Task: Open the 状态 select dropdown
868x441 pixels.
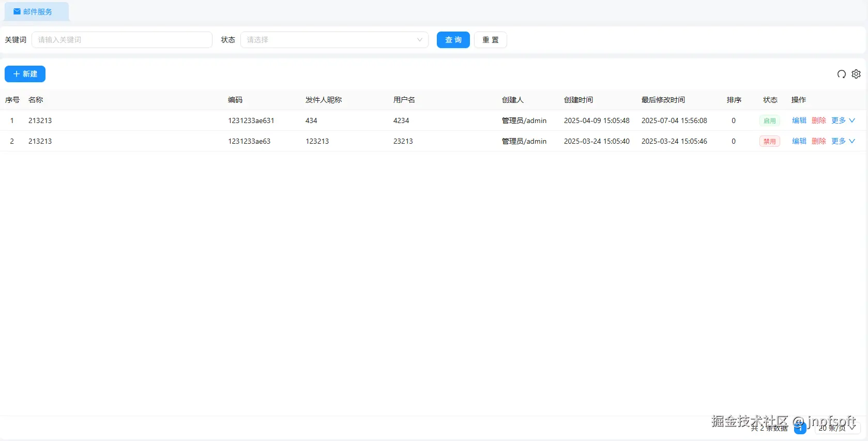Action: [334, 40]
